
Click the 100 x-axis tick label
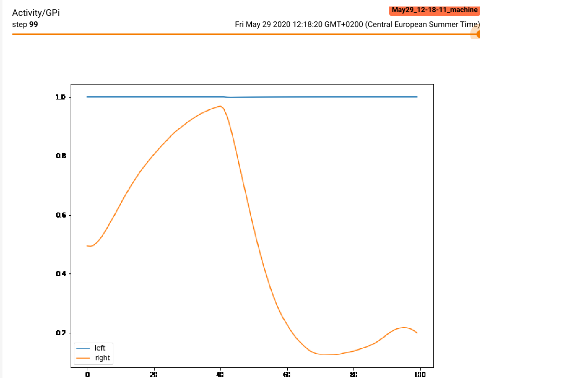pyautogui.click(x=420, y=374)
